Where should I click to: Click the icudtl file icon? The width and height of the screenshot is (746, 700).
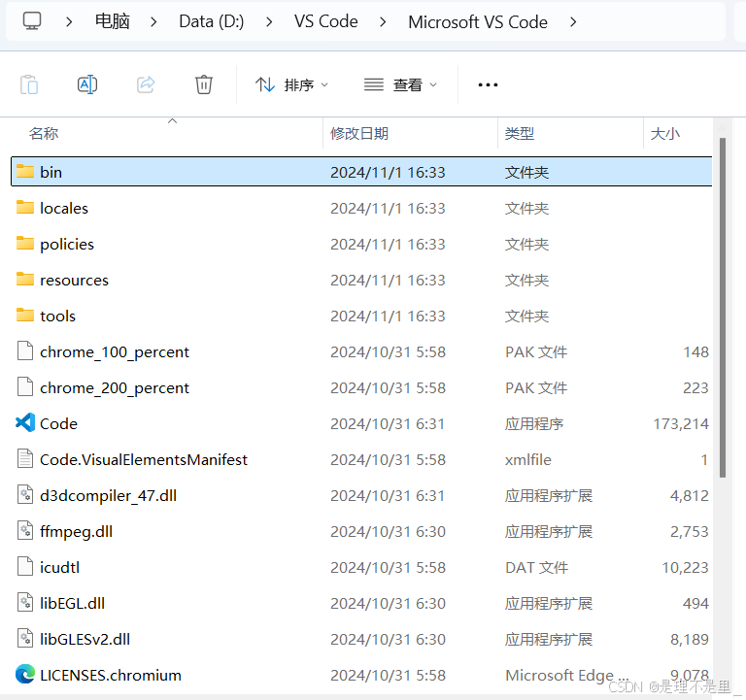pyautogui.click(x=25, y=566)
